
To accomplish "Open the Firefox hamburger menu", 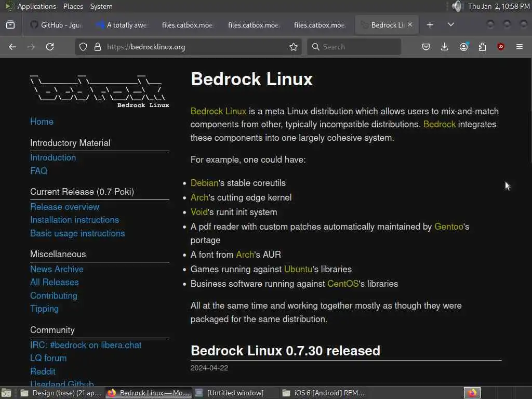I will click(x=520, y=47).
